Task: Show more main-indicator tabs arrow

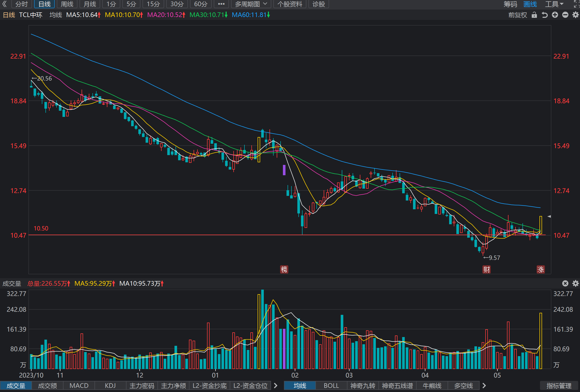Action: (484, 386)
